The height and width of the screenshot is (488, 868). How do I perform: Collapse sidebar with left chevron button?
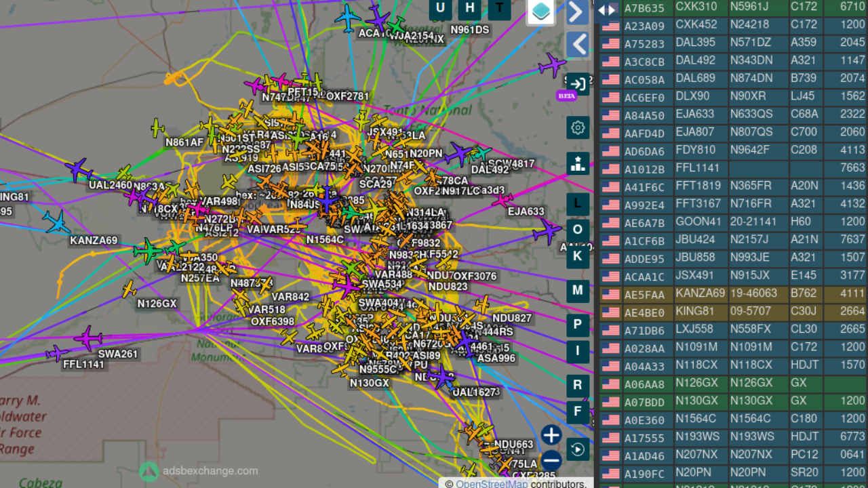(x=577, y=45)
